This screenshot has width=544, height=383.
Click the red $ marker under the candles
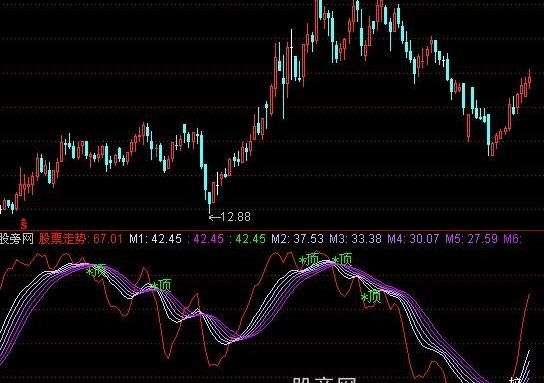click(24, 224)
